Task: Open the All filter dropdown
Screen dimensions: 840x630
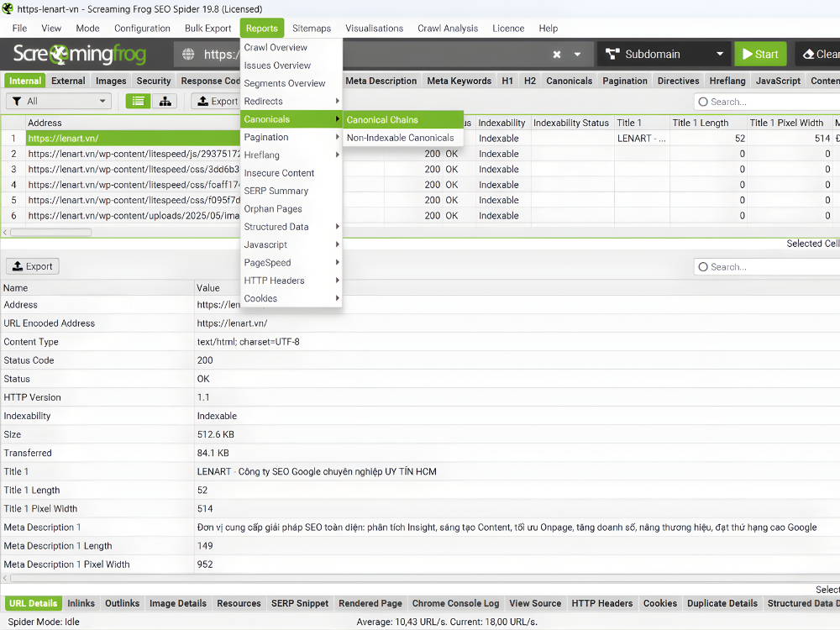Action: [x=58, y=102]
